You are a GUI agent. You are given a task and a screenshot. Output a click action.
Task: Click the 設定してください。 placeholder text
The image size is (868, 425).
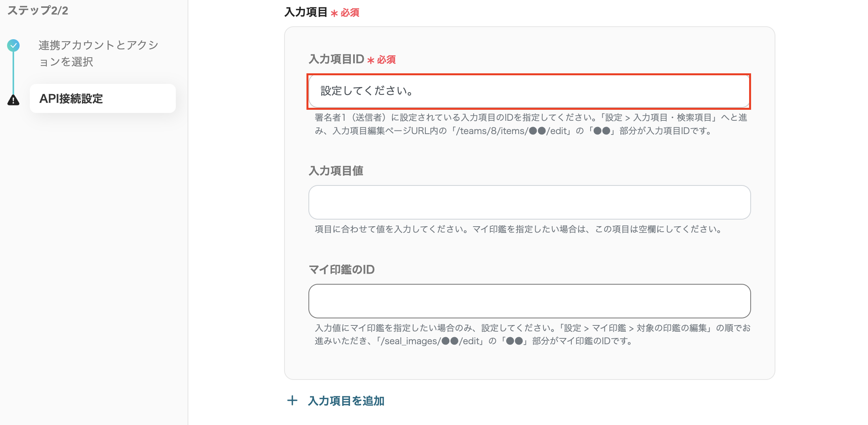366,91
